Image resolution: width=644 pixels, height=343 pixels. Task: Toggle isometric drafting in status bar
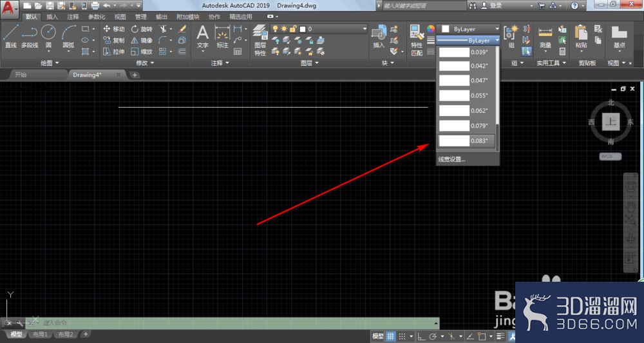[451, 336]
